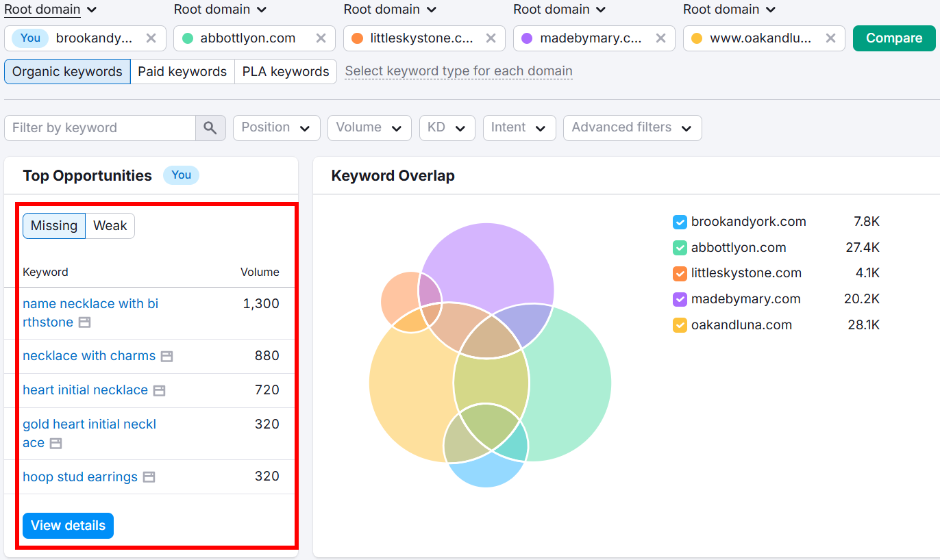Uncheck oakandluna.com in the overlap legend
Image resolution: width=940 pixels, height=560 pixels.
pyautogui.click(x=680, y=325)
